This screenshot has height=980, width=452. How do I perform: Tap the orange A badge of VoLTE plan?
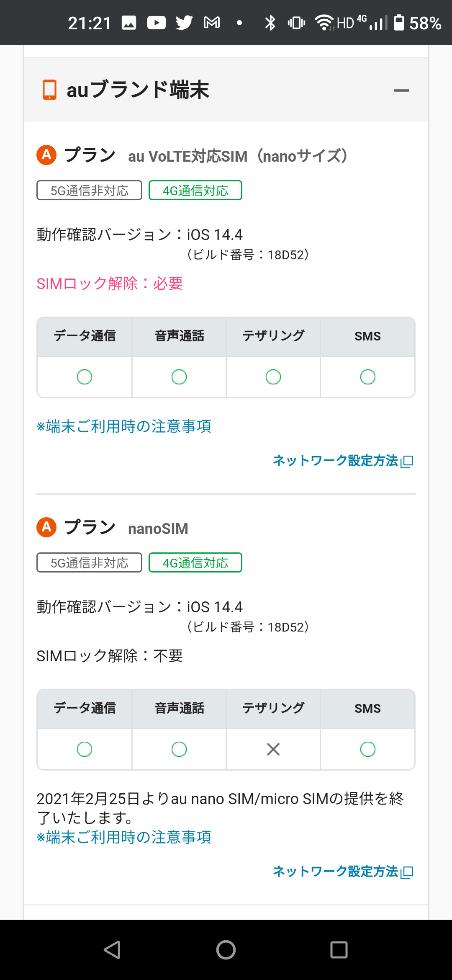46,155
